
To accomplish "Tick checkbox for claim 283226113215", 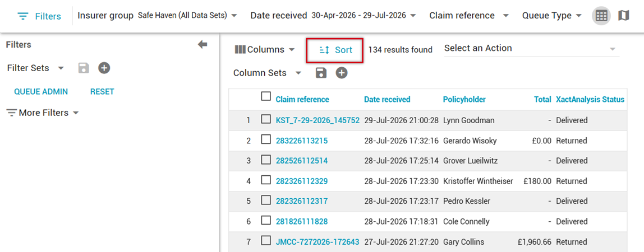I will pos(266,140).
